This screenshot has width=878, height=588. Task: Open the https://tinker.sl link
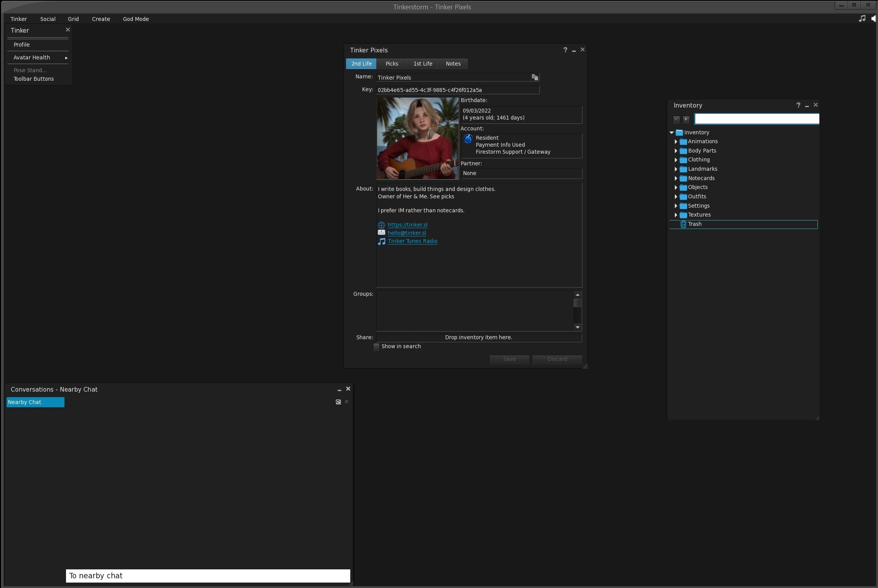coord(407,225)
